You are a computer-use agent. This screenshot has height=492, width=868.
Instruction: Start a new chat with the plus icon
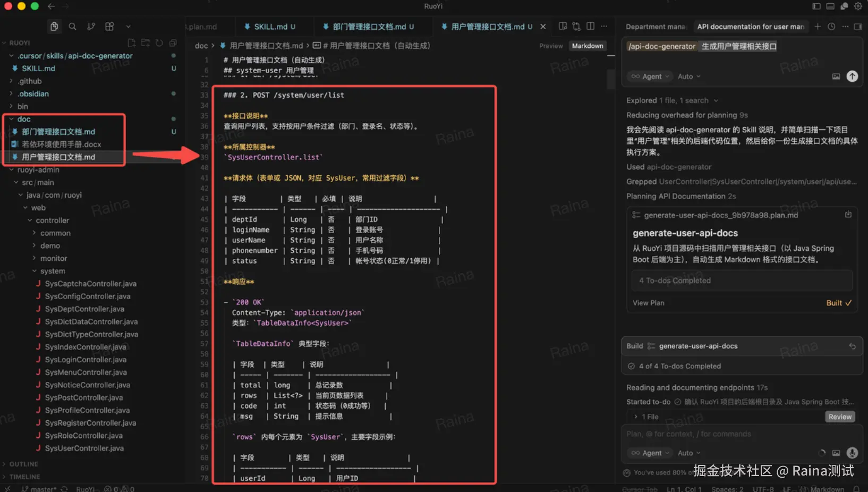818,27
